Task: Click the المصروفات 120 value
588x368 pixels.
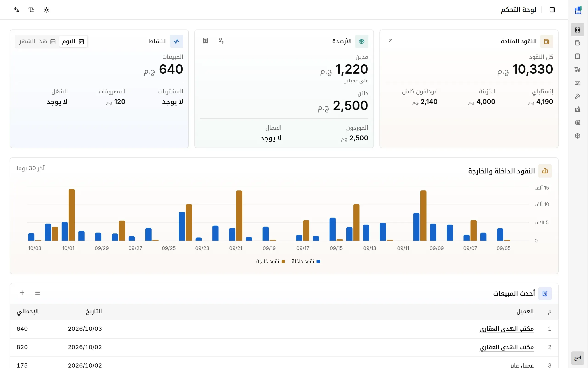Action: (116, 102)
